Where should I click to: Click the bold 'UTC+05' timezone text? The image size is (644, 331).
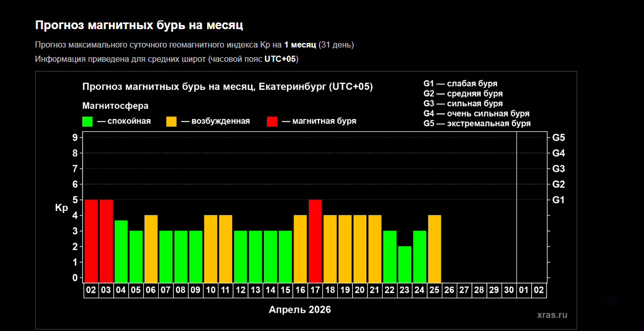coord(280,59)
